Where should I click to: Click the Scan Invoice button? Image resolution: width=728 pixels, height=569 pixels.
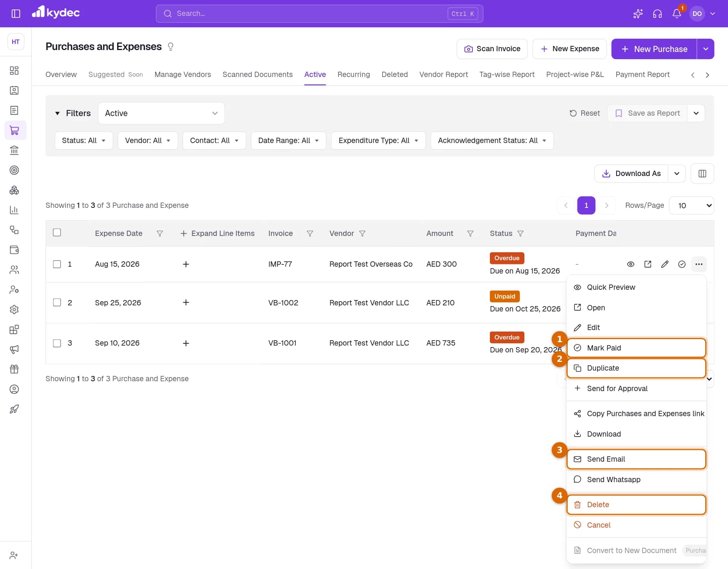tap(492, 49)
